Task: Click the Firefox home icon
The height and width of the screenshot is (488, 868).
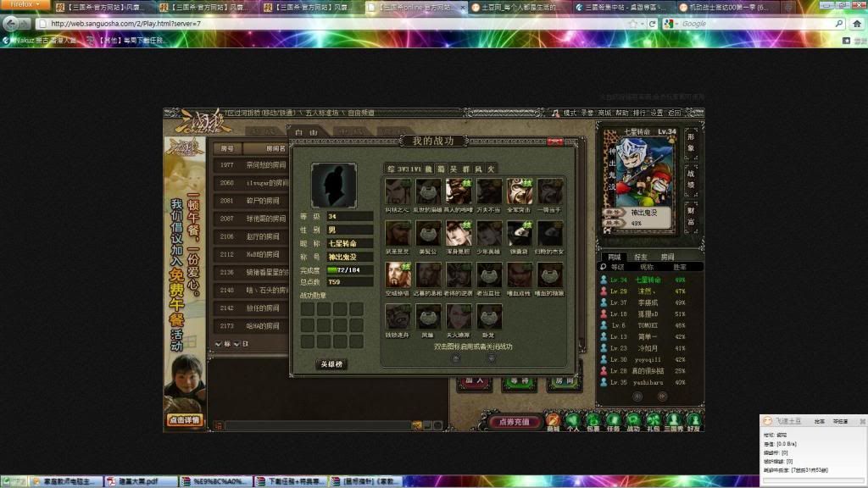Action: pos(857,24)
